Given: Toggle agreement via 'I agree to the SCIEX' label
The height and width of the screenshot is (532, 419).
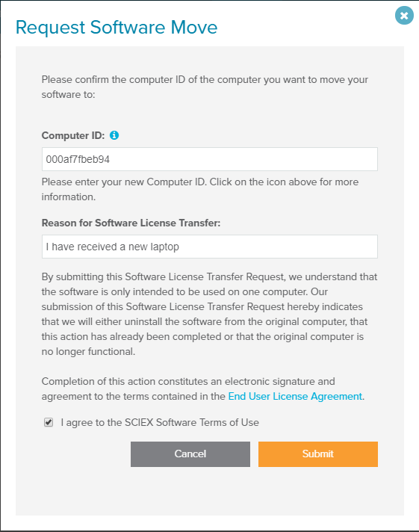Looking at the screenshot, I should click(x=160, y=422).
